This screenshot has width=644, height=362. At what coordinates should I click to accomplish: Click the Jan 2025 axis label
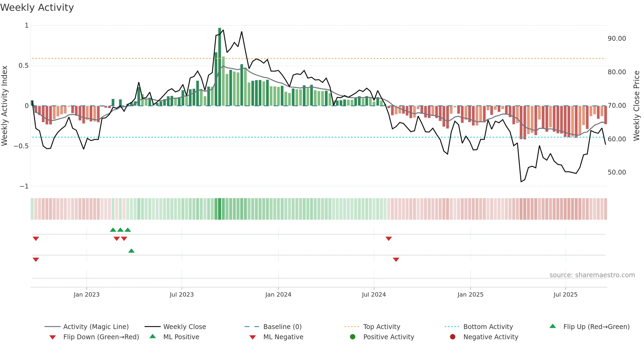click(470, 294)
